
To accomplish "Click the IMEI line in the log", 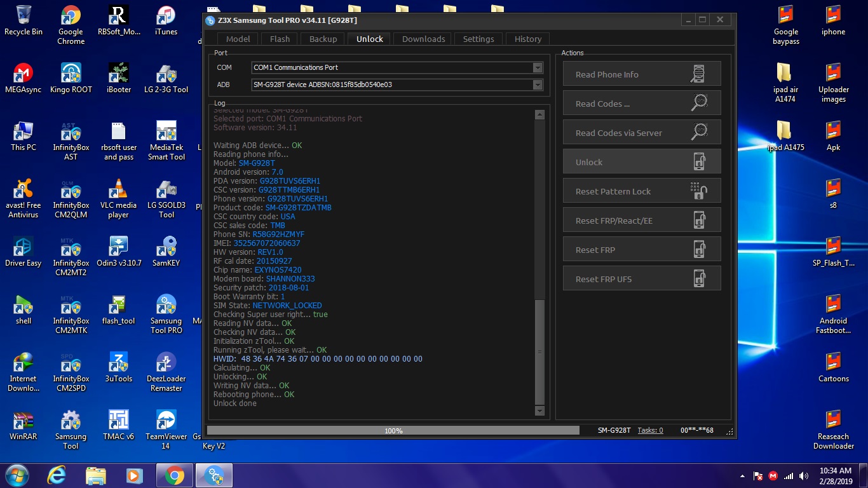I will click(257, 243).
